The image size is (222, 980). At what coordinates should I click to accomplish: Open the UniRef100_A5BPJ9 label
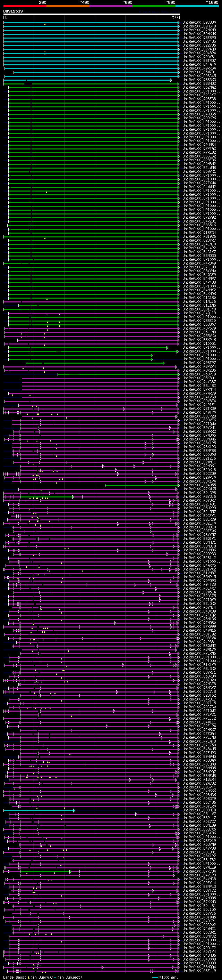pyautogui.click(x=199, y=374)
